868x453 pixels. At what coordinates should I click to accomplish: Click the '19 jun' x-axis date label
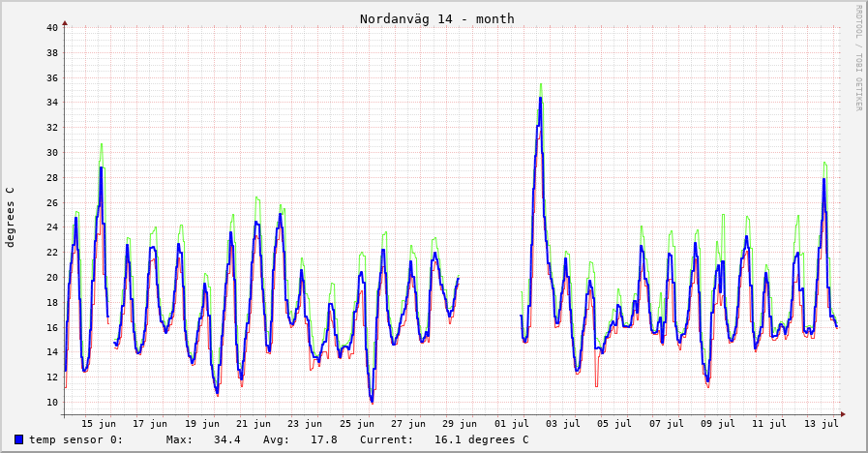click(202, 424)
